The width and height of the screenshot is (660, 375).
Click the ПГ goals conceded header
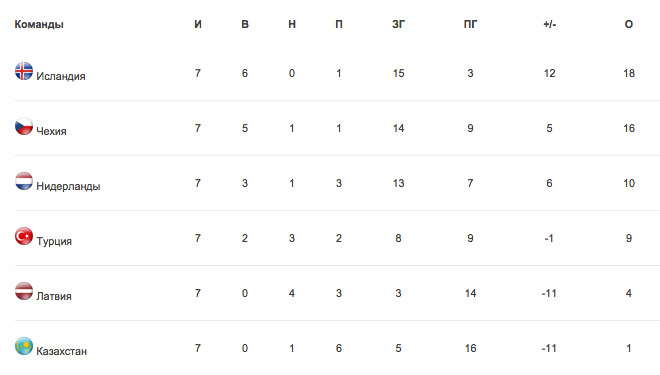point(471,24)
